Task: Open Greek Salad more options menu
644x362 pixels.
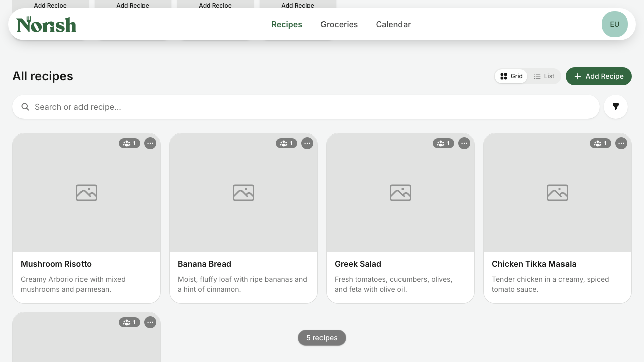Action: click(x=464, y=143)
